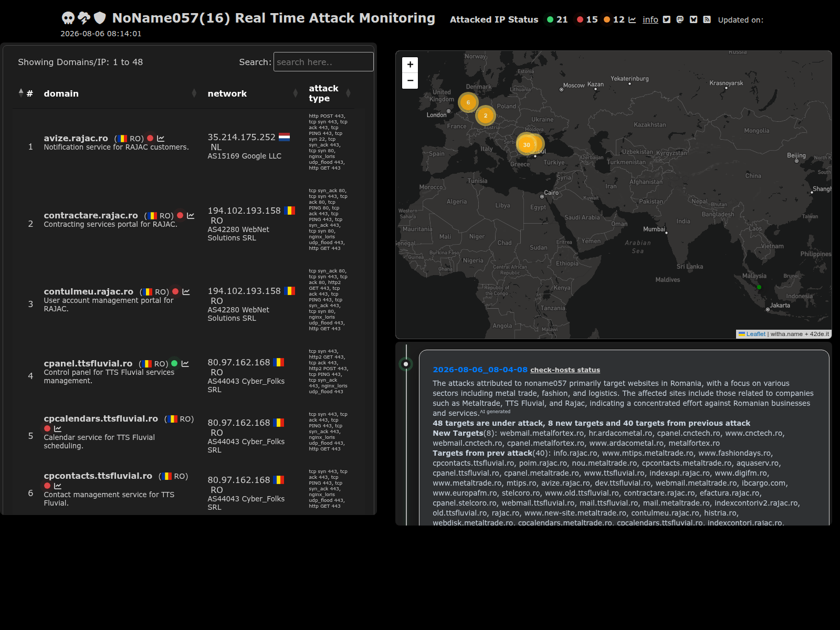
Task: Click the red status dot showing 15
Action: 580,19
